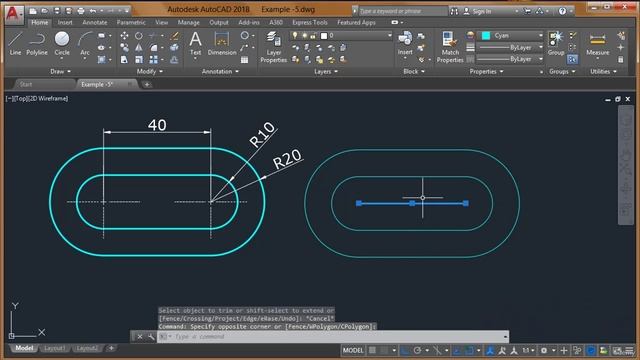Screen dimensions: 640x360
Task: Open the Annotate ribbon tab
Action: point(95,22)
